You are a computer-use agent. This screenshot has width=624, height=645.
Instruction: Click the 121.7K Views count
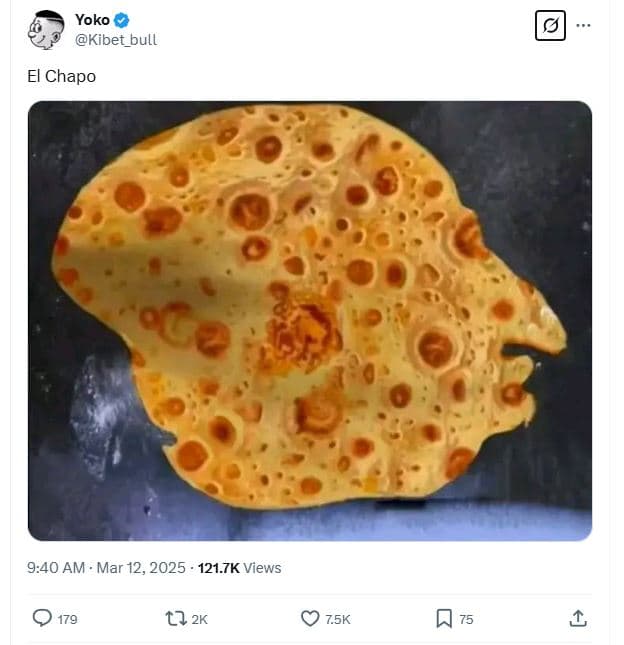(240, 568)
